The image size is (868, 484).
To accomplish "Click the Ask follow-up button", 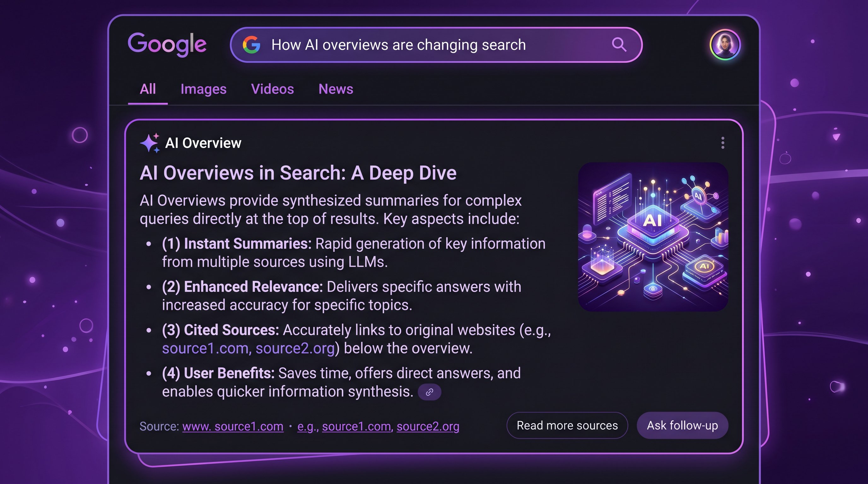I will coord(682,425).
